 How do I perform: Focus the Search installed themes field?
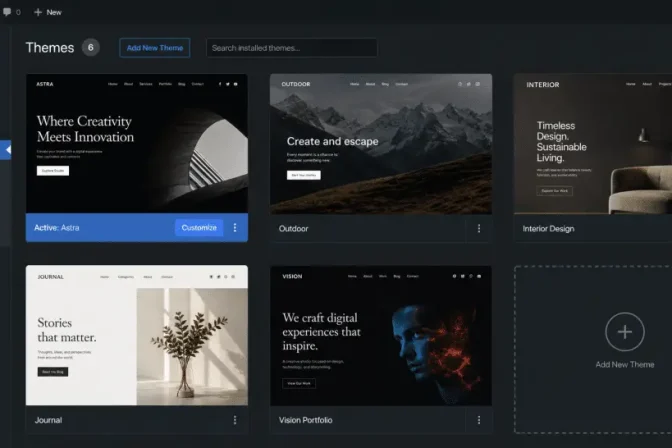point(291,48)
